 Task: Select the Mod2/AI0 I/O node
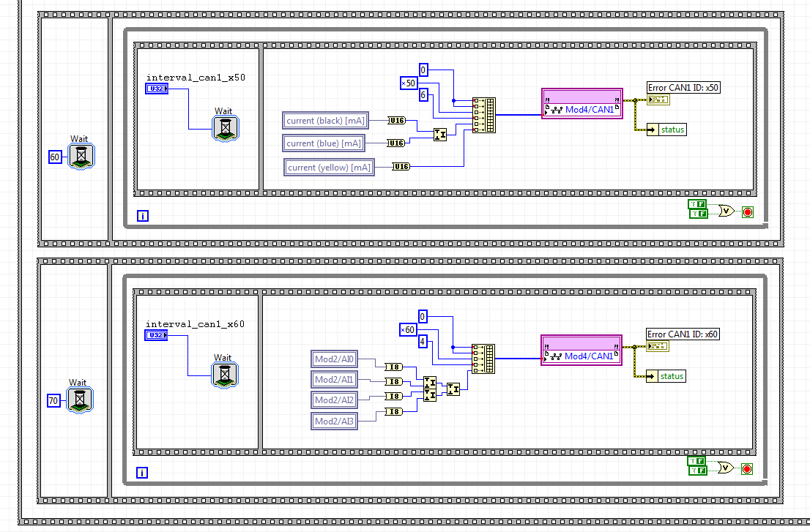coord(334,359)
